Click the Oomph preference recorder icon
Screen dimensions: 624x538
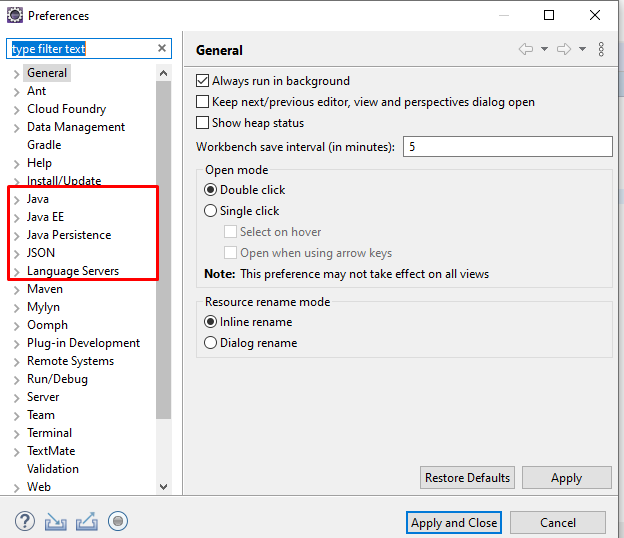point(118,521)
